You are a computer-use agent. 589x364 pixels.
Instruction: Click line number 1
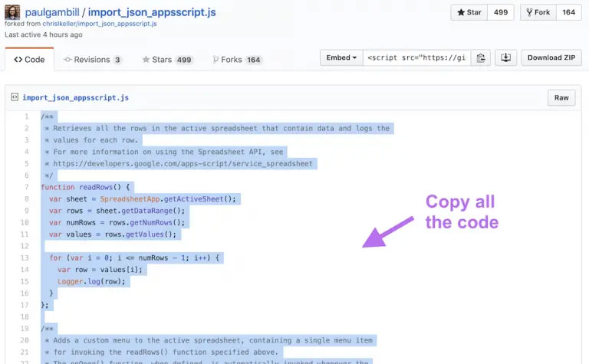click(x=26, y=116)
